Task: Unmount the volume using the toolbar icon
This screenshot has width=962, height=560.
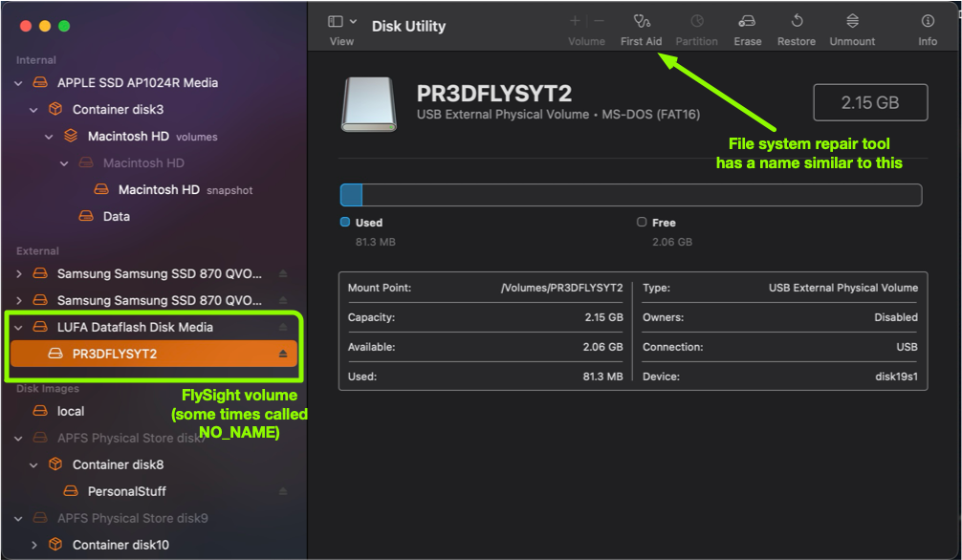Action: (852, 21)
